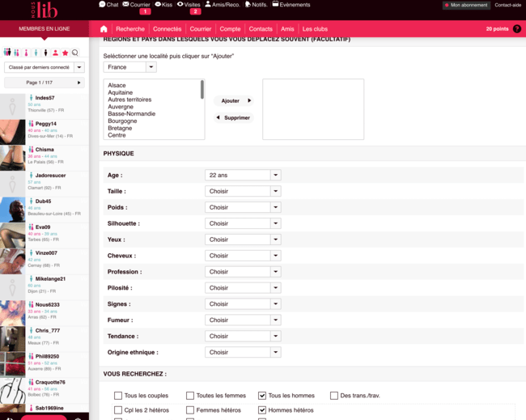Open the Chat icon in top bar
The height and width of the screenshot is (420, 526).
tap(102, 4)
